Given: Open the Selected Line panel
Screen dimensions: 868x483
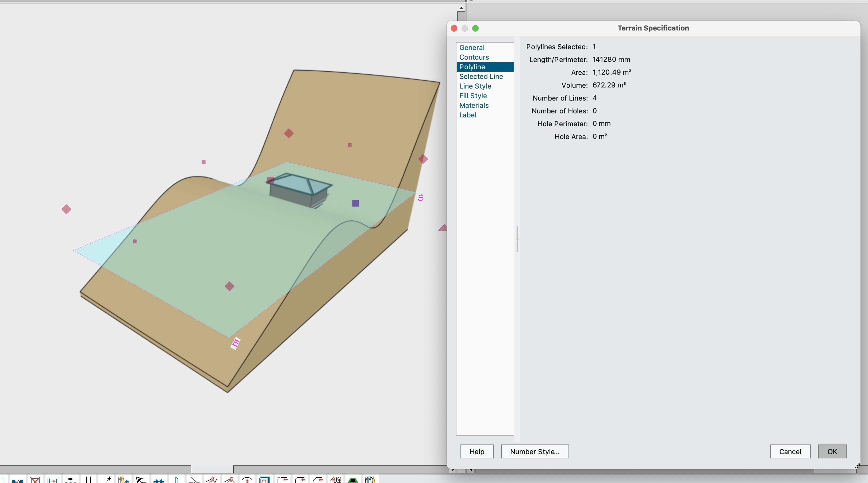Looking at the screenshot, I should pyautogui.click(x=481, y=76).
